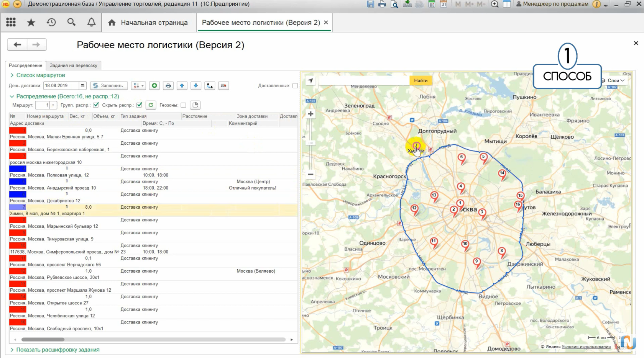Screen dimensions: 644x358
Task: Click the scroll right arrow under the table
Action: 292,340
